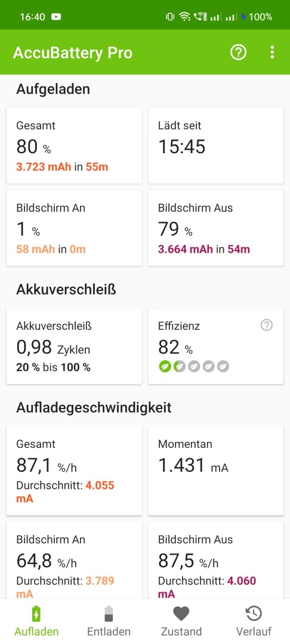Tap the Zustand heart icon
Viewport: 290px width, 644px height.
[181, 614]
